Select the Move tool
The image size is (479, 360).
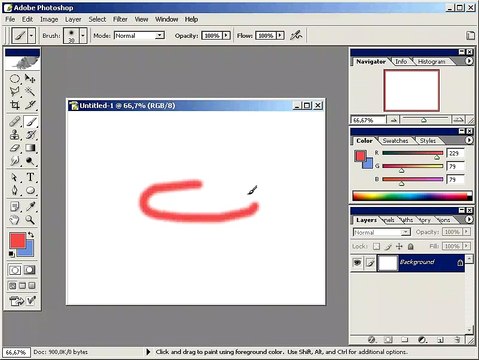click(x=30, y=79)
